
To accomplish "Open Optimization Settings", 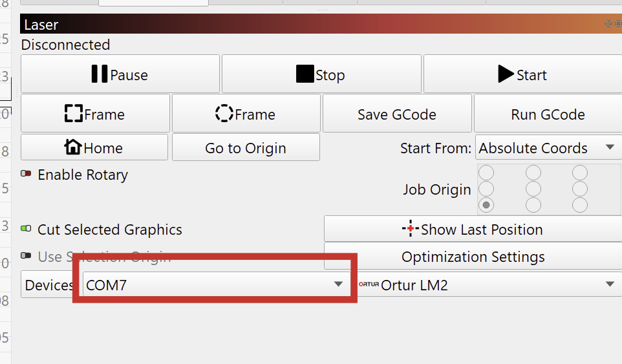I will tap(473, 257).
